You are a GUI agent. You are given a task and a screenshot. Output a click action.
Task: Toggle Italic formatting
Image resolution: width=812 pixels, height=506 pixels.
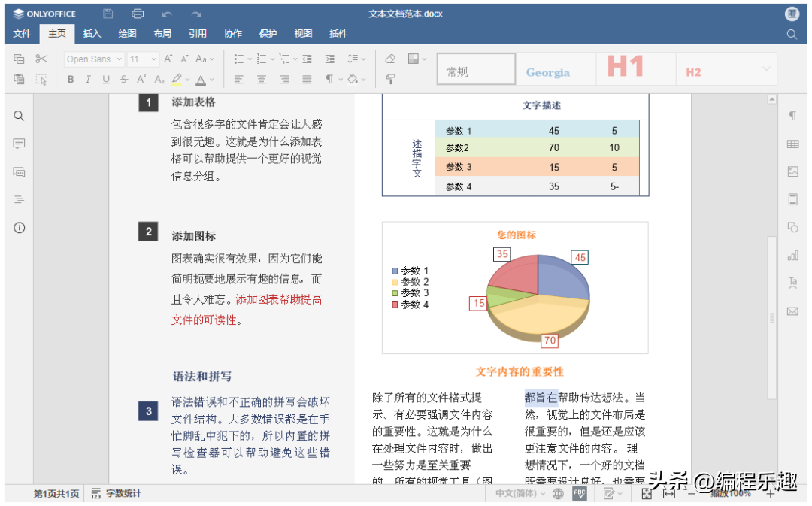[x=88, y=79]
